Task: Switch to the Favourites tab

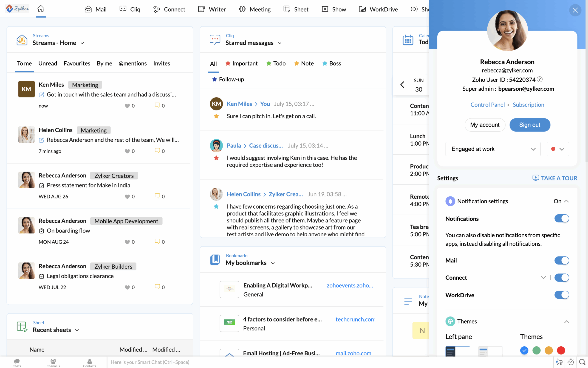Action: [77, 63]
